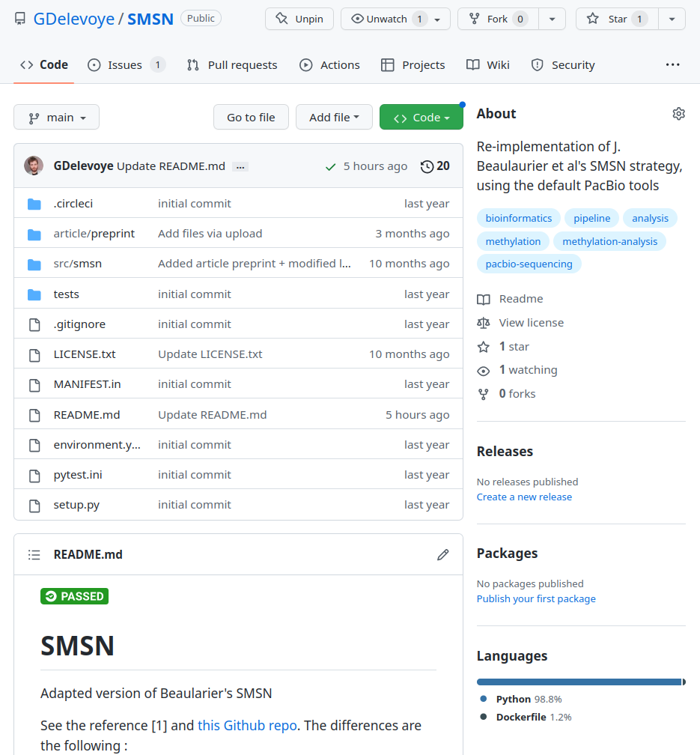Open the Add file dropdown
Viewport: 700px width, 755px height.
[x=334, y=117]
